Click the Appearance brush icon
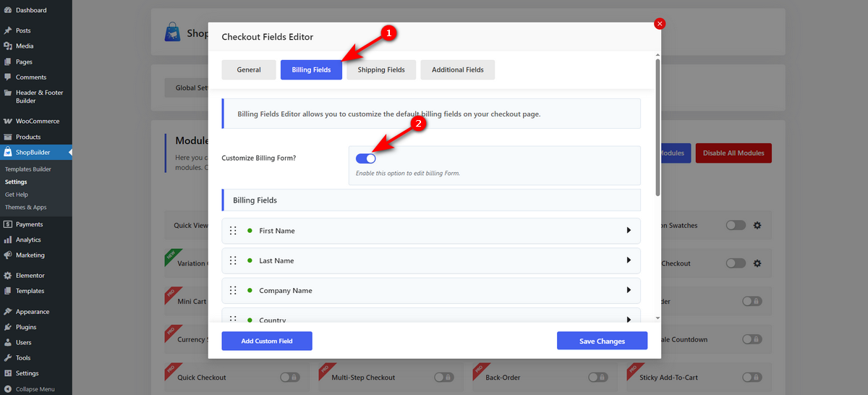This screenshot has width=868, height=395. click(x=7, y=311)
